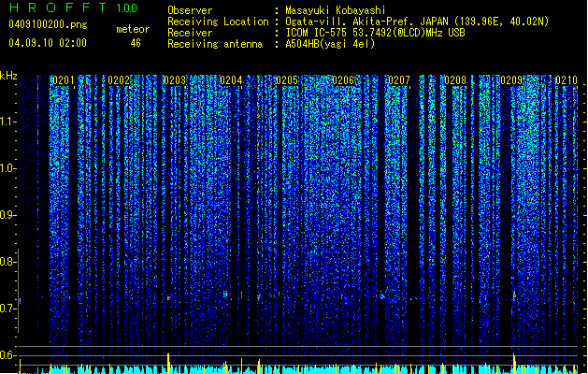Click the A504HB(yagi 4el) antenna text

pyautogui.click(x=330, y=44)
